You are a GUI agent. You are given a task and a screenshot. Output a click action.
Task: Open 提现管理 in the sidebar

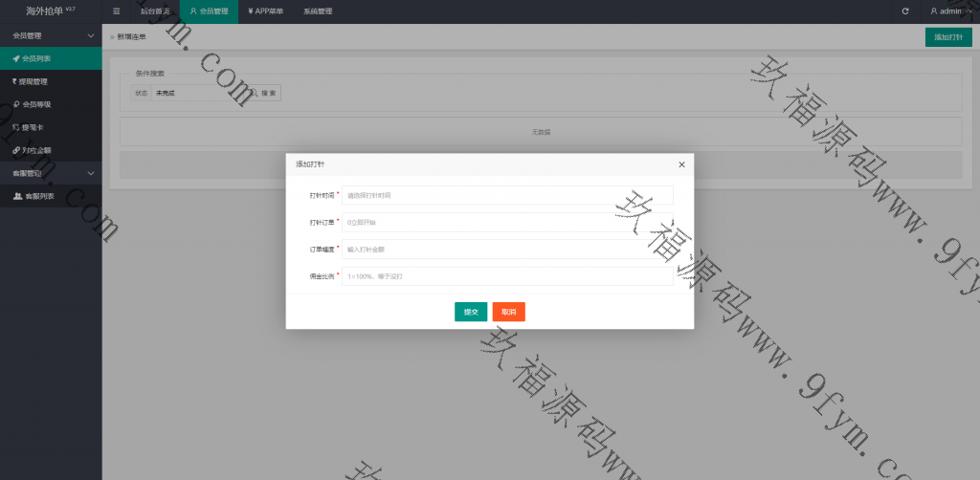[x=51, y=81]
